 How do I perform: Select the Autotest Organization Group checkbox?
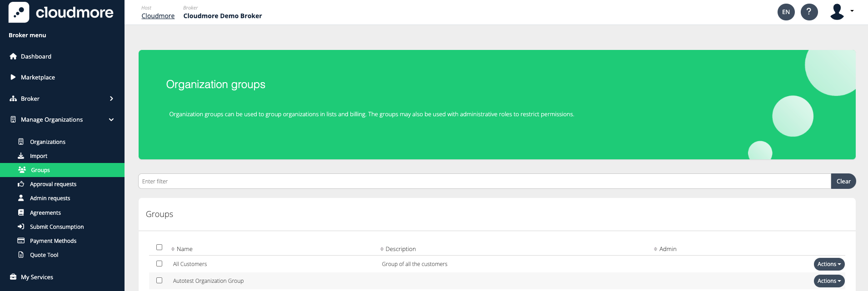click(159, 281)
